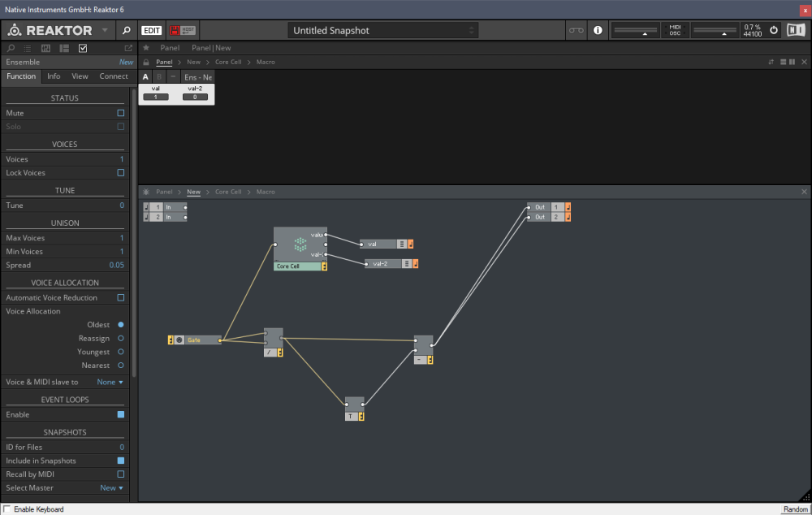Screen dimensions: 812x515
Task: Open the search magnifier in the main toolbar
Action: [x=126, y=31]
